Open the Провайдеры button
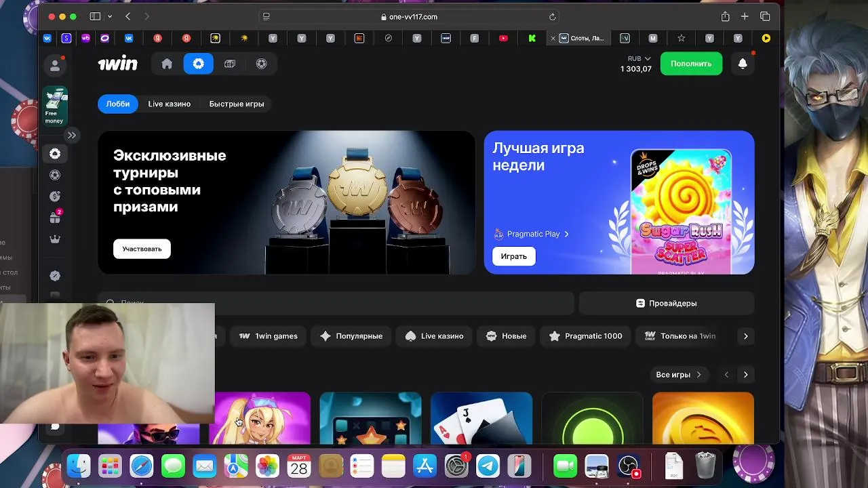The image size is (868, 488). coord(667,304)
